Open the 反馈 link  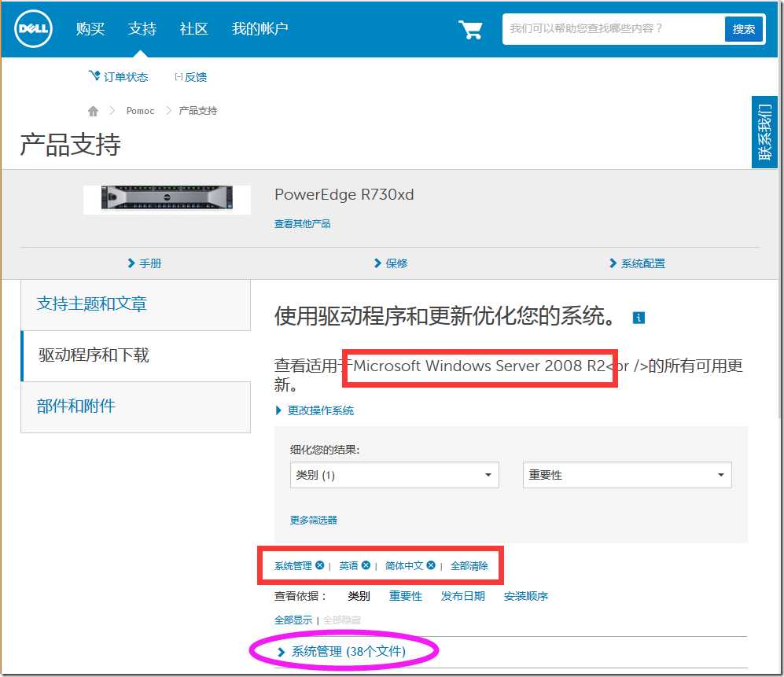[x=190, y=77]
